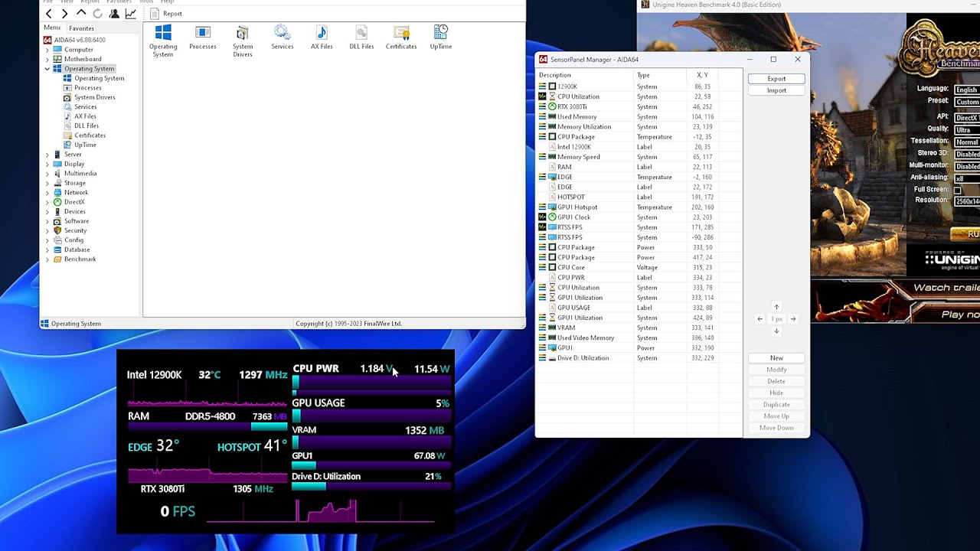
Task: Switch to the Menu tab
Action: (52, 28)
